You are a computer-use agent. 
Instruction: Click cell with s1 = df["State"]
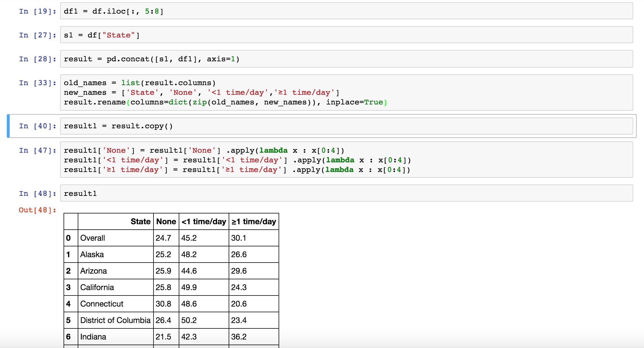coord(346,35)
